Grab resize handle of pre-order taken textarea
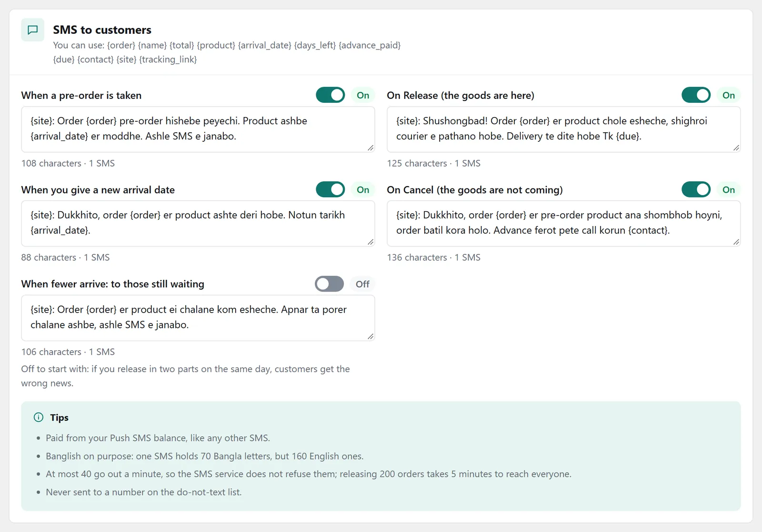The width and height of the screenshot is (762, 532). click(371, 148)
